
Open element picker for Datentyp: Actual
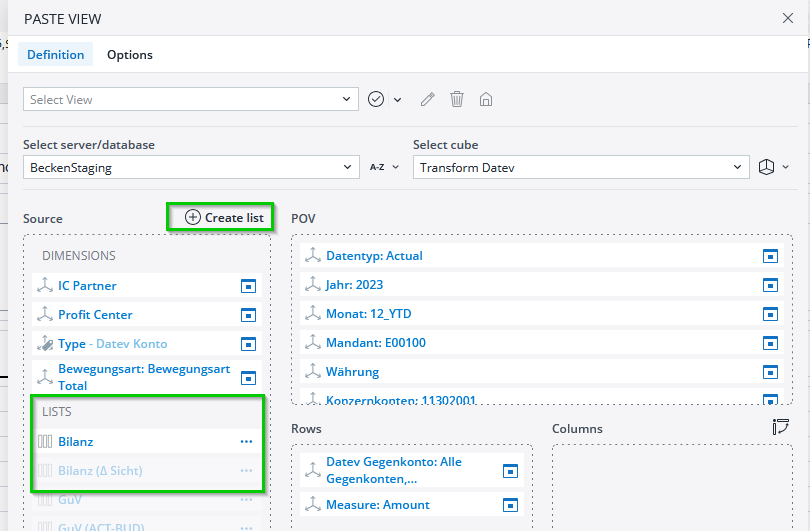pyautogui.click(x=769, y=256)
